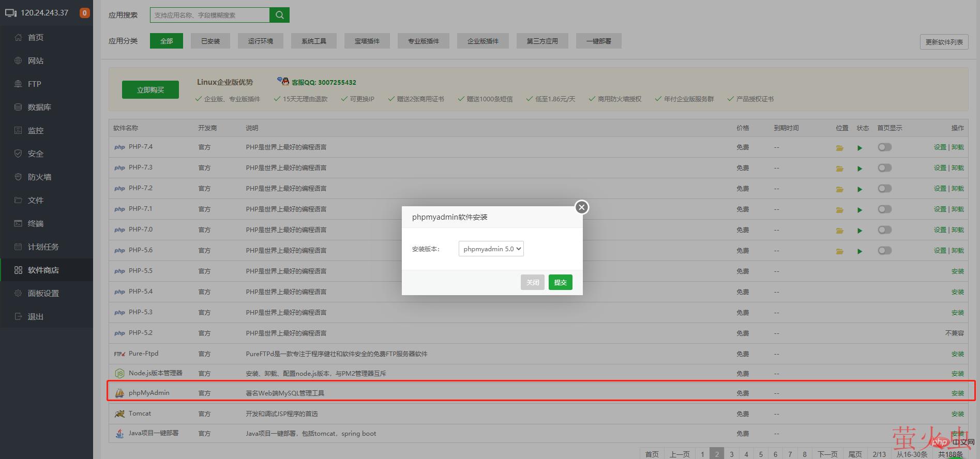Toggle homepage display for PHP-5.6
980x459 pixels.
(884, 251)
